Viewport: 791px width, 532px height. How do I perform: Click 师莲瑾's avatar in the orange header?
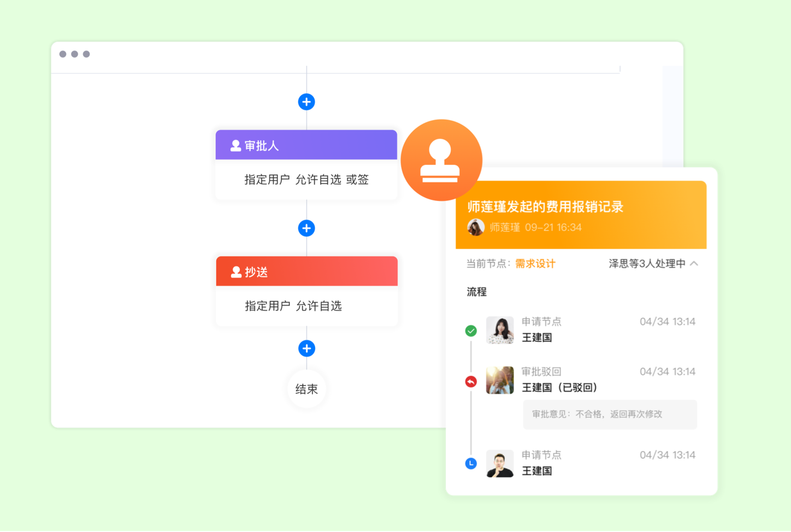tap(476, 227)
